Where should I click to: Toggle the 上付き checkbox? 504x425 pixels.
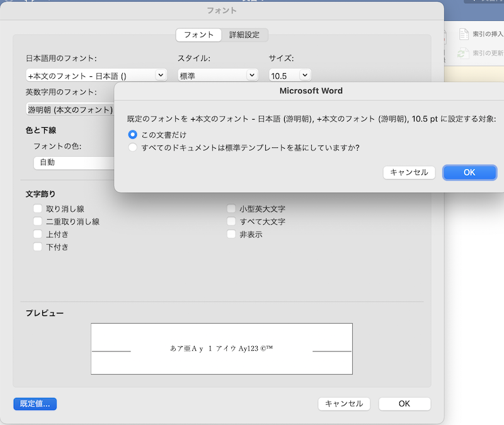pos(38,234)
